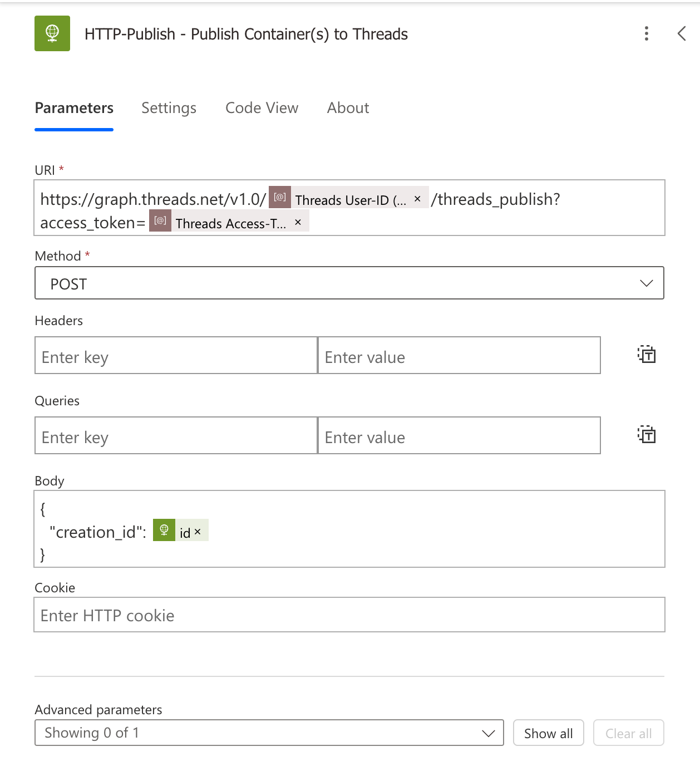Viewport: 700px width, 776px height.
Task: Expand the Advanced parameters dropdown
Action: 269,733
